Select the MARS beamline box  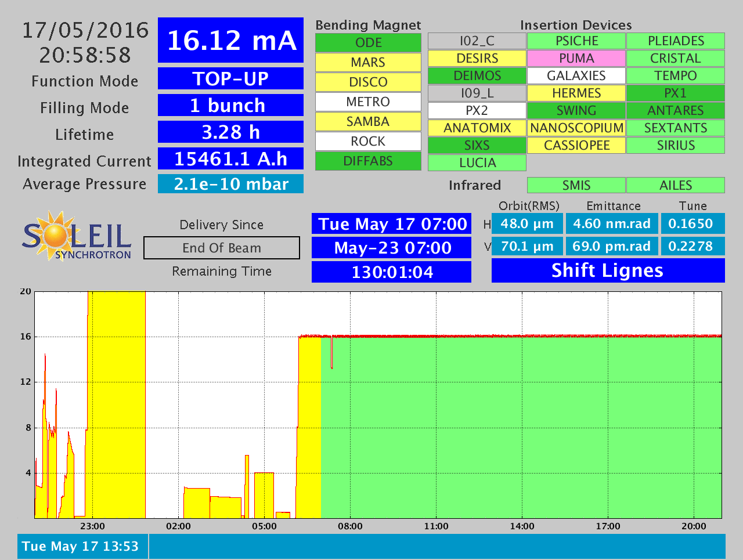(368, 63)
